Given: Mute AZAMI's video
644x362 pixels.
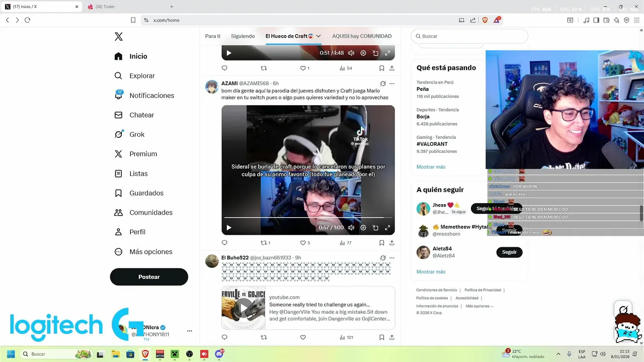Looking at the screenshot, I should 351,228.
